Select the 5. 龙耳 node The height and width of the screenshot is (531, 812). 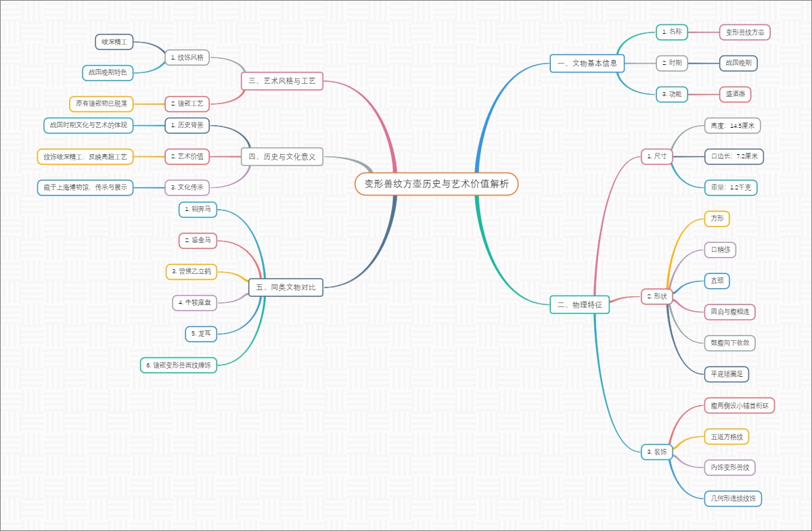(x=201, y=333)
